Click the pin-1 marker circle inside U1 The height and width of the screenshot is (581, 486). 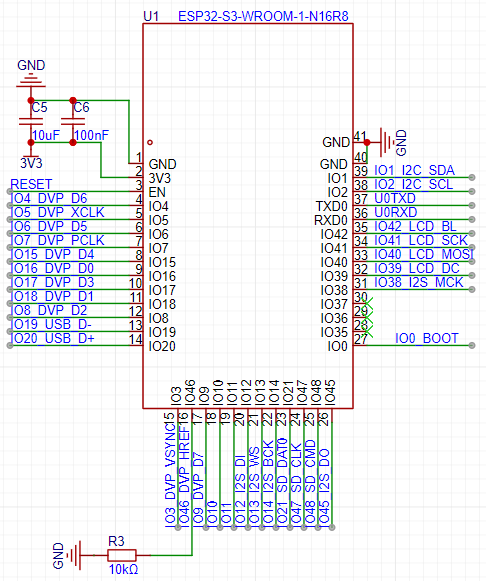[150, 142]
